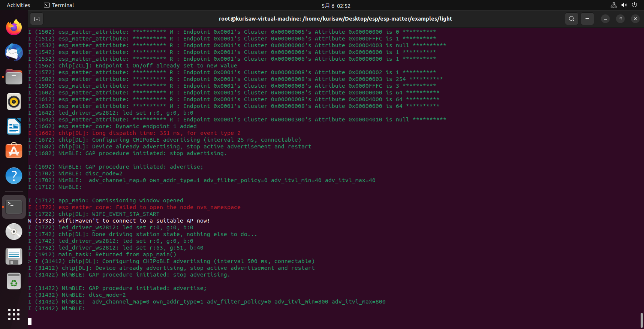The image size is (644, 329).
Task: Open the Files manager in dock
Action: [x=14, y=77]
